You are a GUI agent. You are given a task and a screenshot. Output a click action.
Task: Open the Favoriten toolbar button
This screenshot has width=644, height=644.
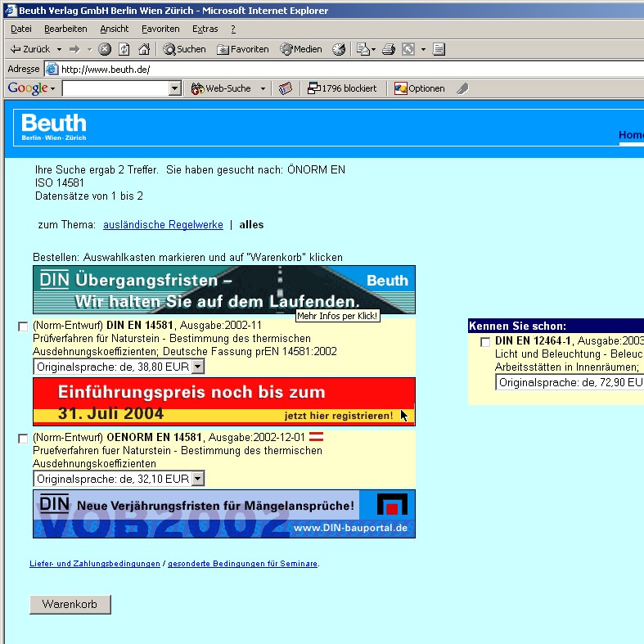click(243, 49)
